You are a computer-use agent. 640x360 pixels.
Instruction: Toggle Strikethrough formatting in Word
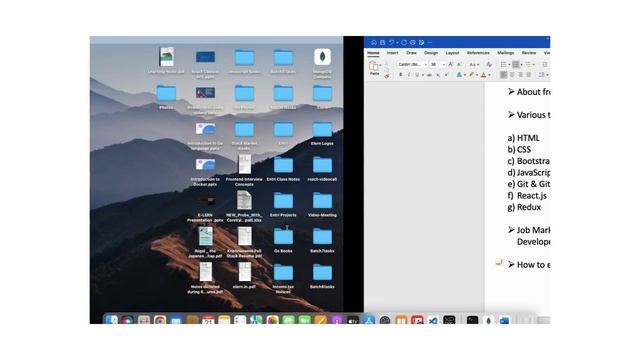429,75
